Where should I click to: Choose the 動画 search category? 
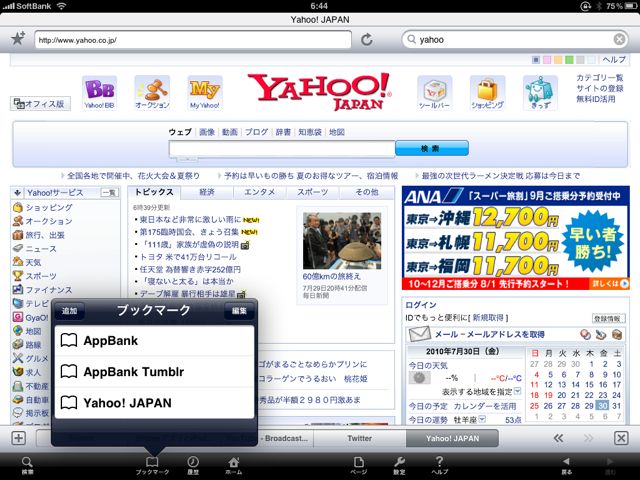click(230, 132)
